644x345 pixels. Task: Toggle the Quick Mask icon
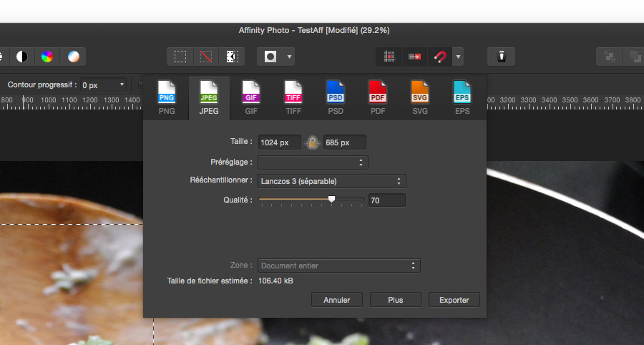point(270,57)
